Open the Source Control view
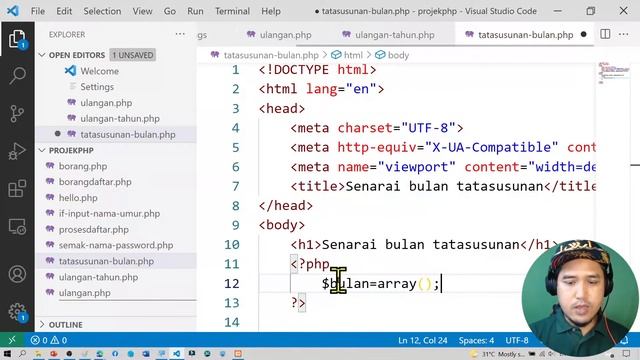This screenshot has height=360, width=640. (17, 113)
